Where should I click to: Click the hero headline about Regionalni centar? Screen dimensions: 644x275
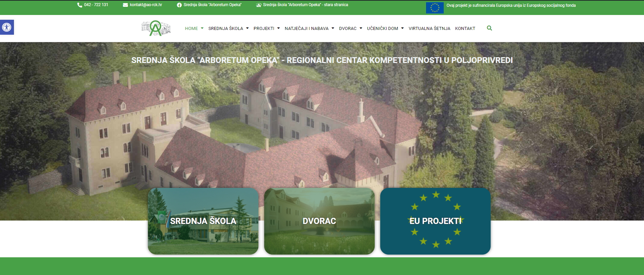click(322, 60)
